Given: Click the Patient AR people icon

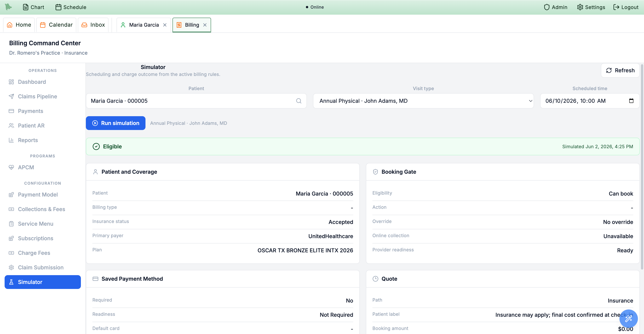Looking at the screenshot, I should pyautogui.click(x=11, y=126).
